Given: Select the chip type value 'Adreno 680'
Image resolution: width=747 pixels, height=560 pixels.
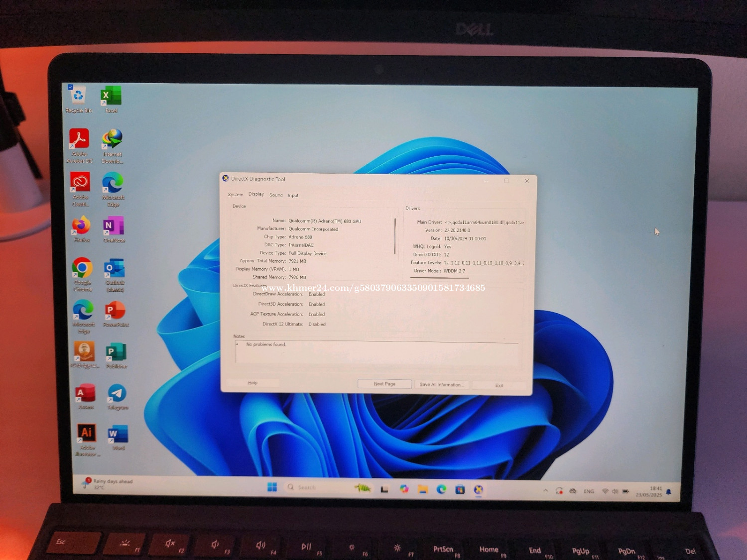Looking at the screenshot, I should (x=300, y=237).
